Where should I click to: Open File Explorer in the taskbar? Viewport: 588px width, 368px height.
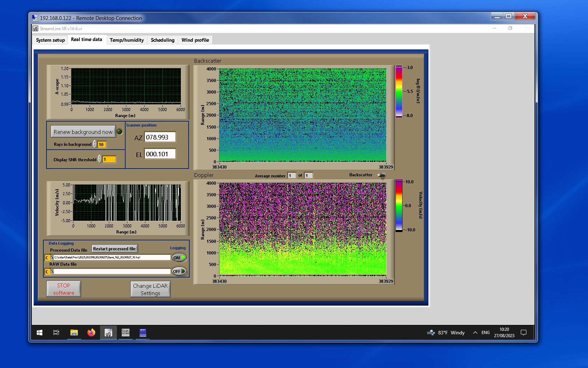(x=74, y=333)
